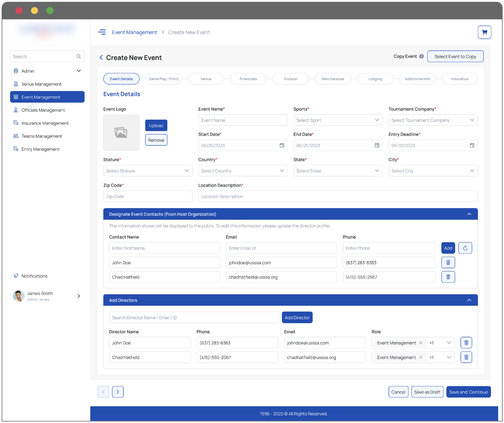Open the Select Country dropdown
Viewport: 504px width, 423px height.
tap(243, 171)
